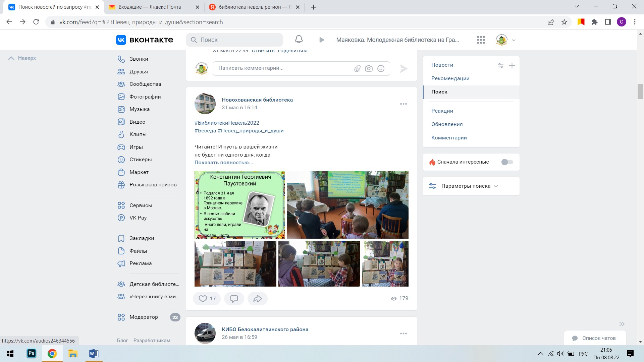Open the VK services grid icon
644x362 pixels.
pos(481,40)
